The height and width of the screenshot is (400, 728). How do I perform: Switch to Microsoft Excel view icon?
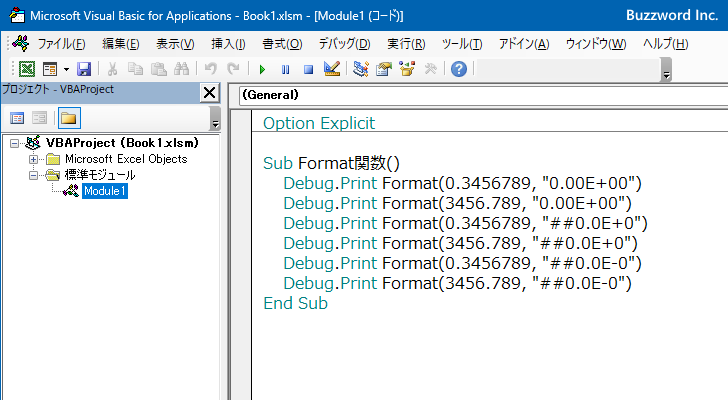26,69
